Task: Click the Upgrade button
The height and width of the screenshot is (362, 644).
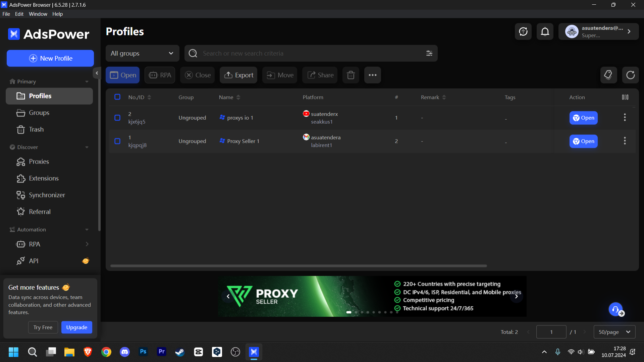Action: point(77,327)
